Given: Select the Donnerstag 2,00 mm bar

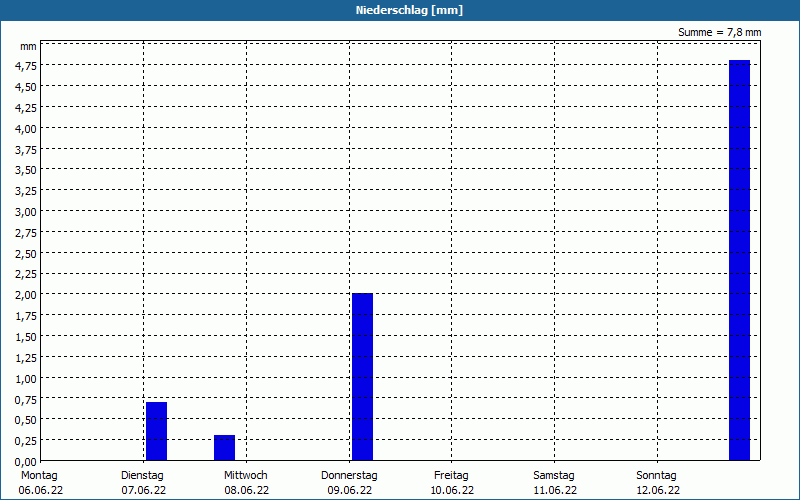Looking at the screenshot, I should [x=362, y=377].
